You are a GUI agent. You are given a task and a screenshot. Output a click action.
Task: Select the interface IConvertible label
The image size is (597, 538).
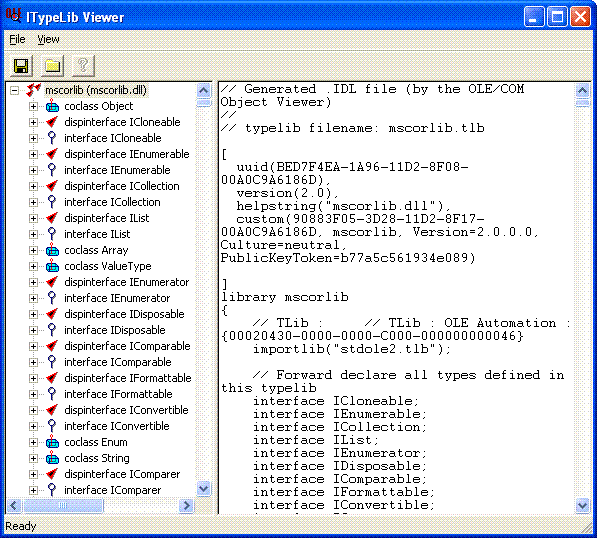tap(117, 426)
